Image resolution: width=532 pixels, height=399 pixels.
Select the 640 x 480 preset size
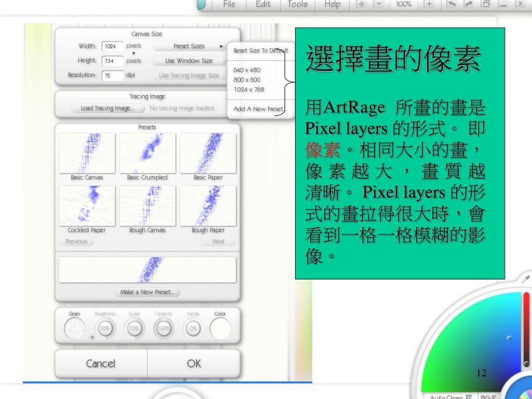[x=247, y=70]
